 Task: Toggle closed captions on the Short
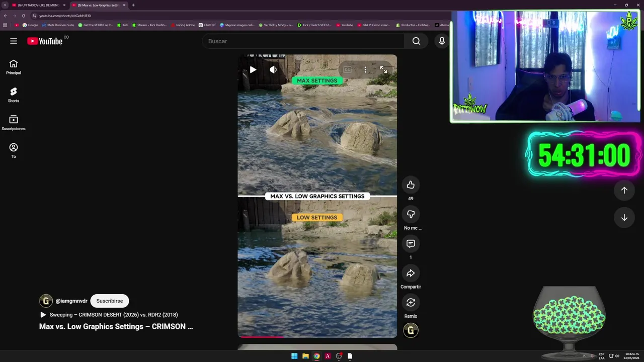click(x=347, y=70)
